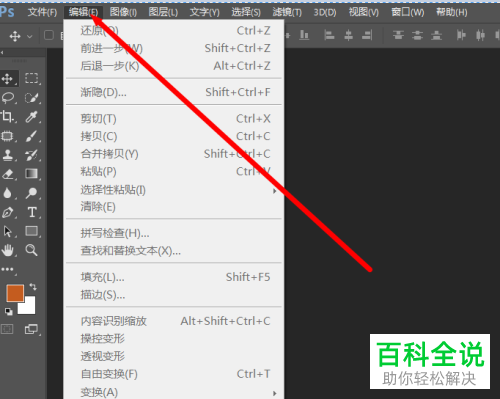Select the Dodge tool
Viewport: 500px width, 399px height.
(32, 193)
